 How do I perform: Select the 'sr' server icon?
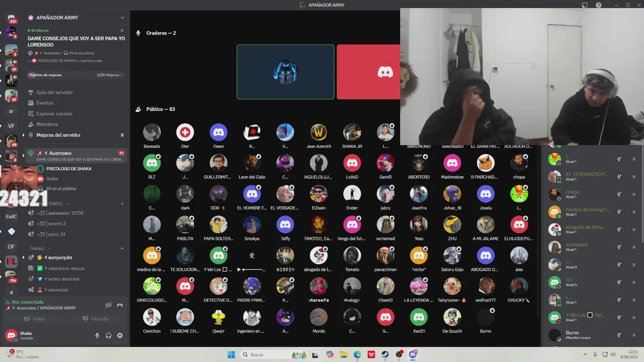(x=11, y=111)
